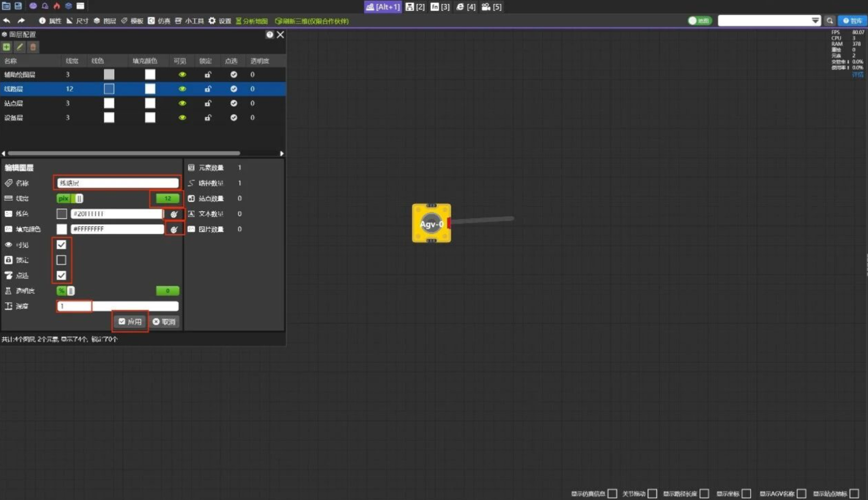The height and width of the screenshot is (500, 868).
Task: Click the 透明度 percent slider handle
Action: point(71,291)
